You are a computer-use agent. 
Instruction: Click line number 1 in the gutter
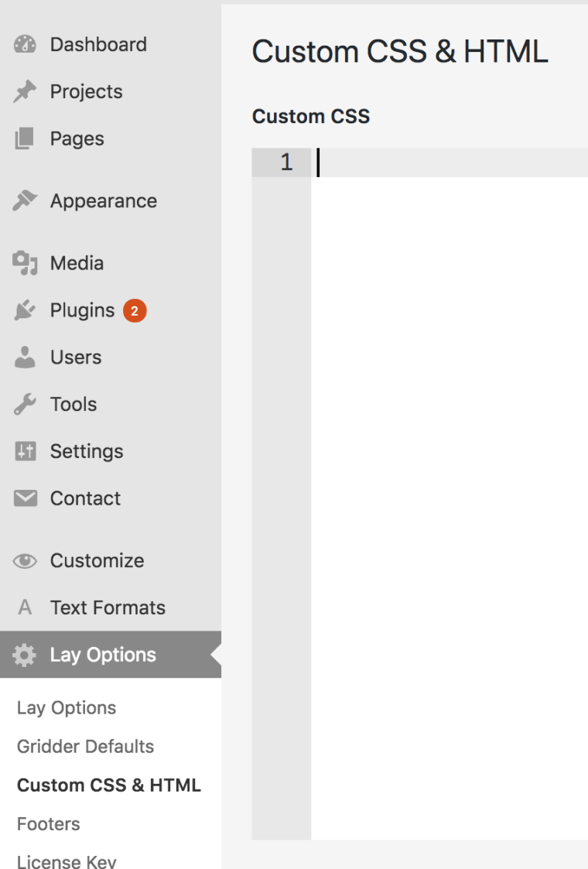point(286,163)
